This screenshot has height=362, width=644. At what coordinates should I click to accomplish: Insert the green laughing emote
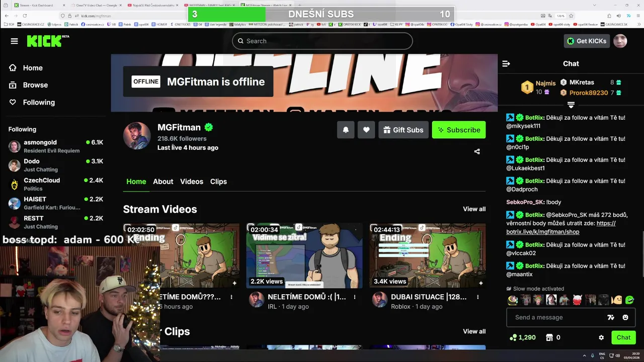click(629, 300)
